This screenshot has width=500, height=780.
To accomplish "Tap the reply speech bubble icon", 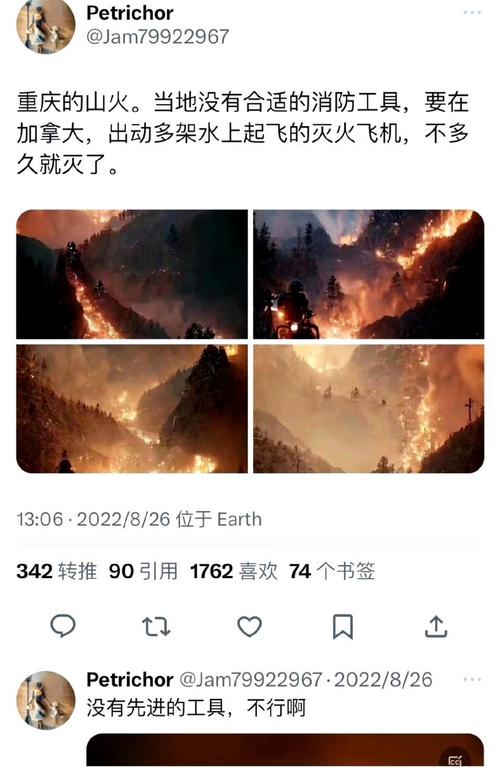I will 63,626.
